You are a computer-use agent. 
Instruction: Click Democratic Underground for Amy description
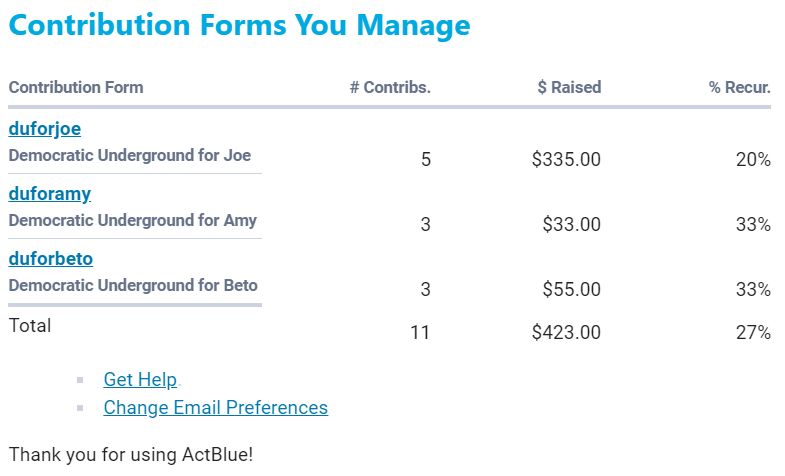(132, 220)
